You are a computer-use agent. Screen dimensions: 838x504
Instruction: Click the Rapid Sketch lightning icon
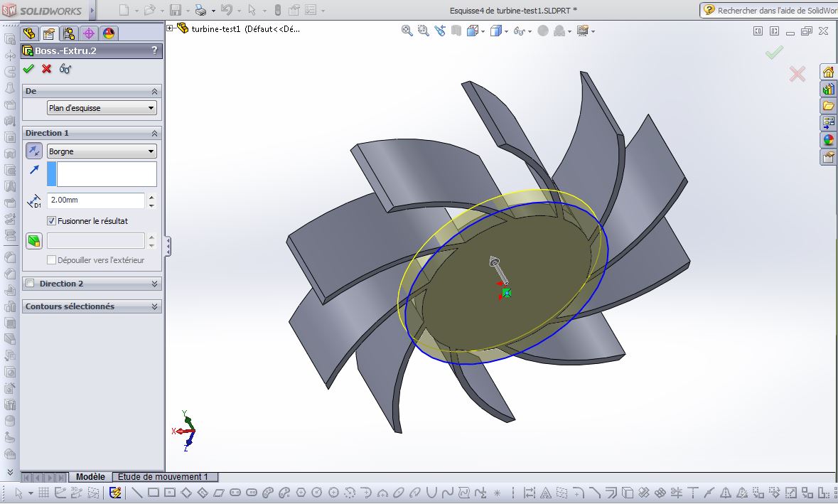(115, 492)
